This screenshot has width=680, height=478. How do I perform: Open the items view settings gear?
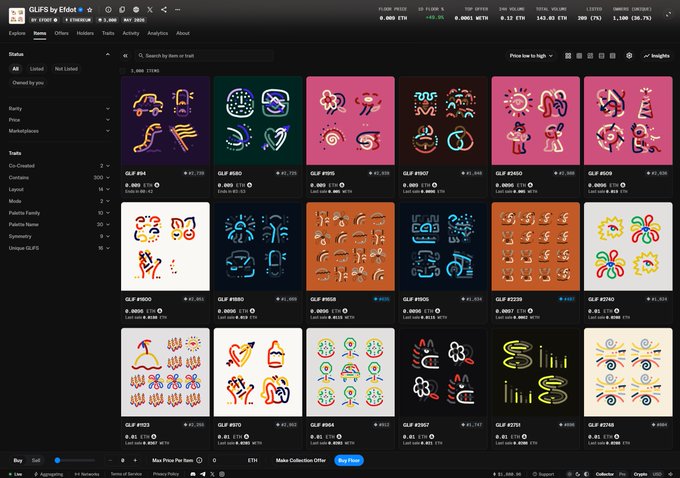(x=629, y=56)
